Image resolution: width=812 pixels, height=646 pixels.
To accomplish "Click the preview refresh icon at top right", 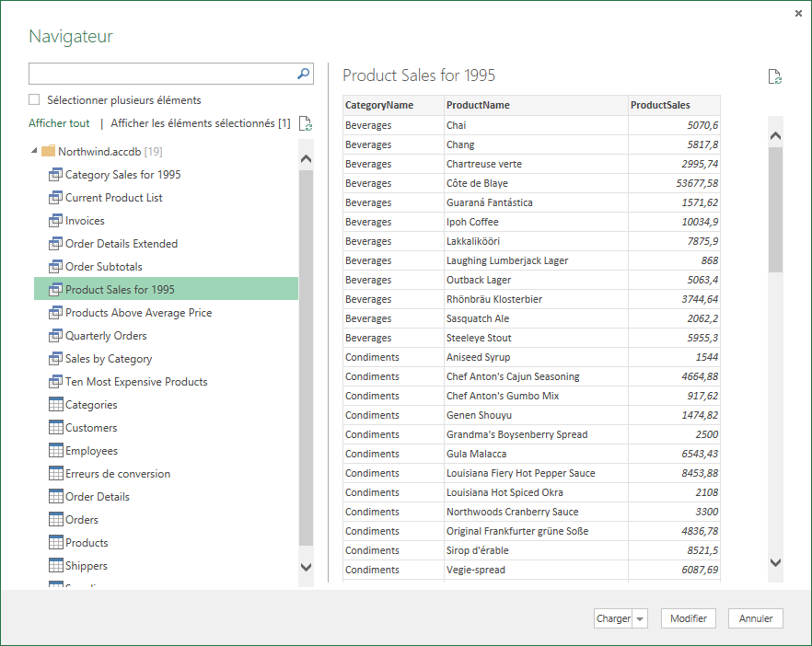I will pos(775,76).
